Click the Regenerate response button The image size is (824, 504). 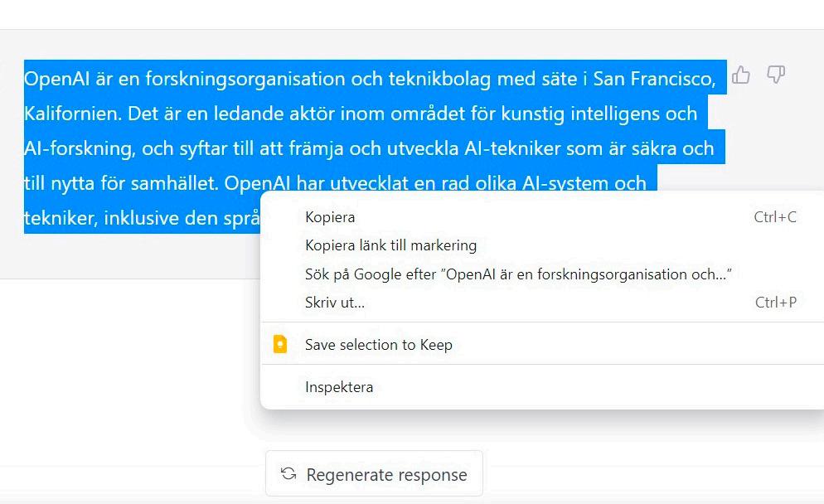point(374,474)
